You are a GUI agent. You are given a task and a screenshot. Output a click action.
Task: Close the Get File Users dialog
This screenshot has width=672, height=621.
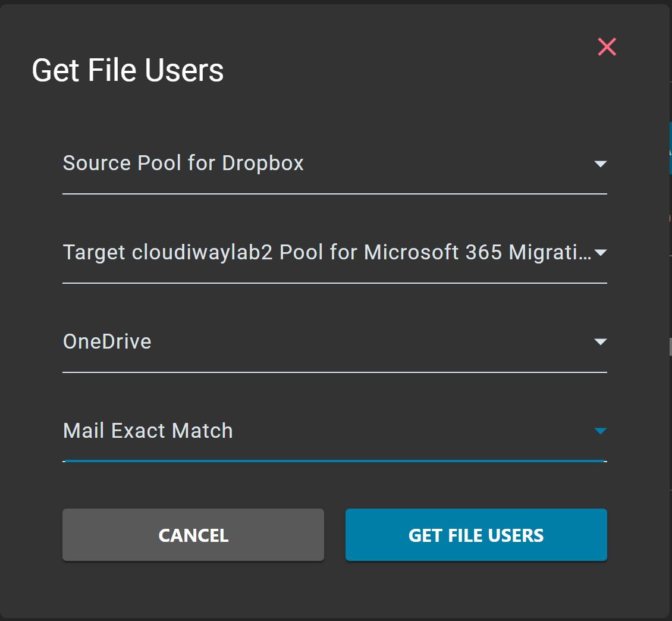[607, 47]
